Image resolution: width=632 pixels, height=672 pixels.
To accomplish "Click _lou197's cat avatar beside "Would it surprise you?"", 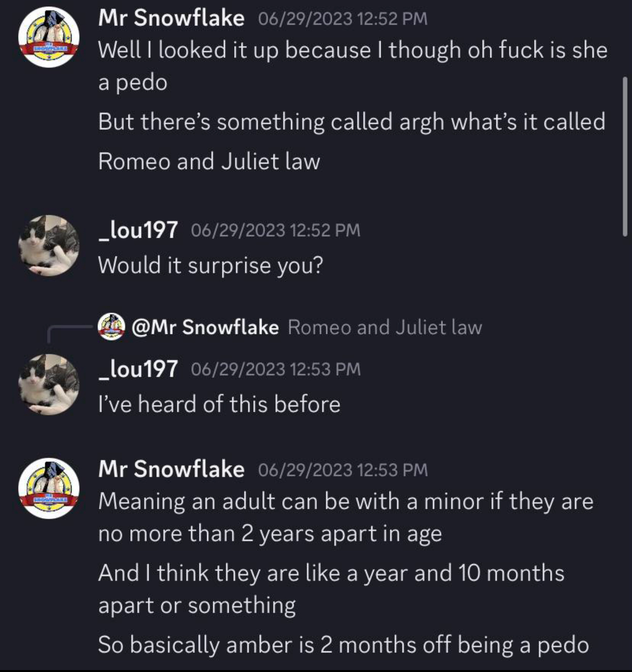I will [x=49, y=246].
